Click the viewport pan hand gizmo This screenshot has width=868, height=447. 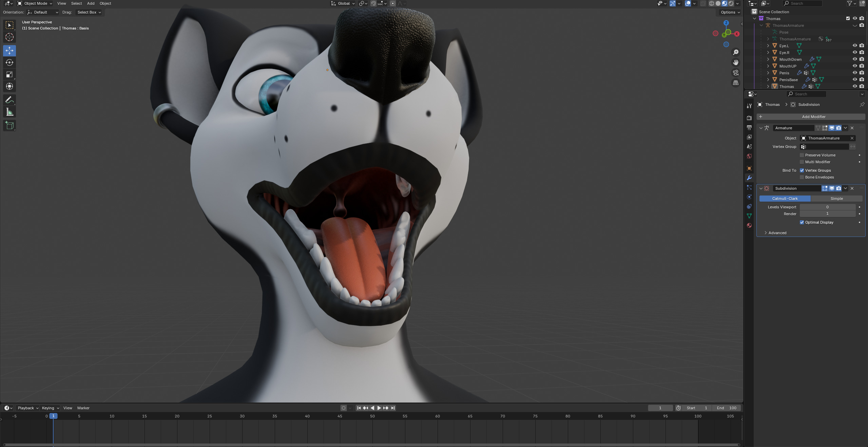736,62
